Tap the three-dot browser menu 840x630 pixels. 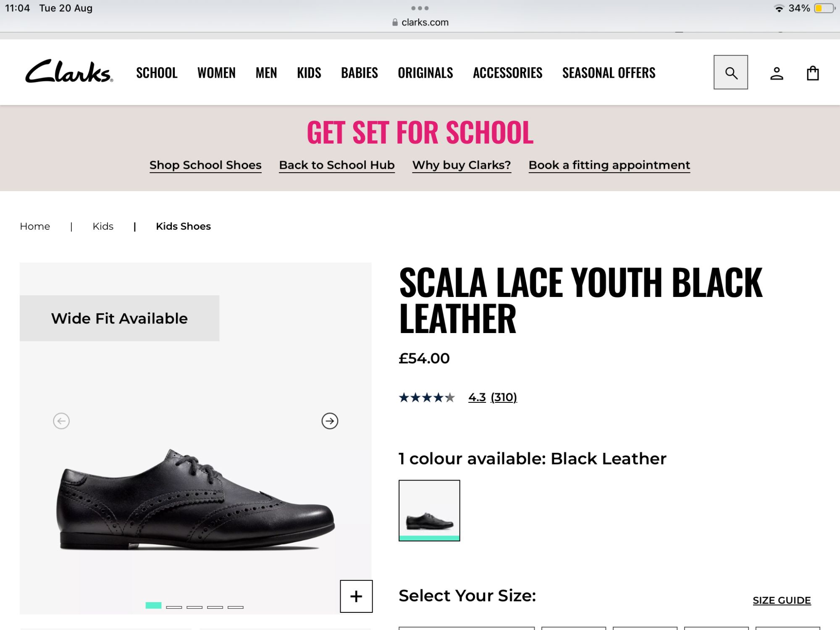pyautogui.click(x=420, y=8)
